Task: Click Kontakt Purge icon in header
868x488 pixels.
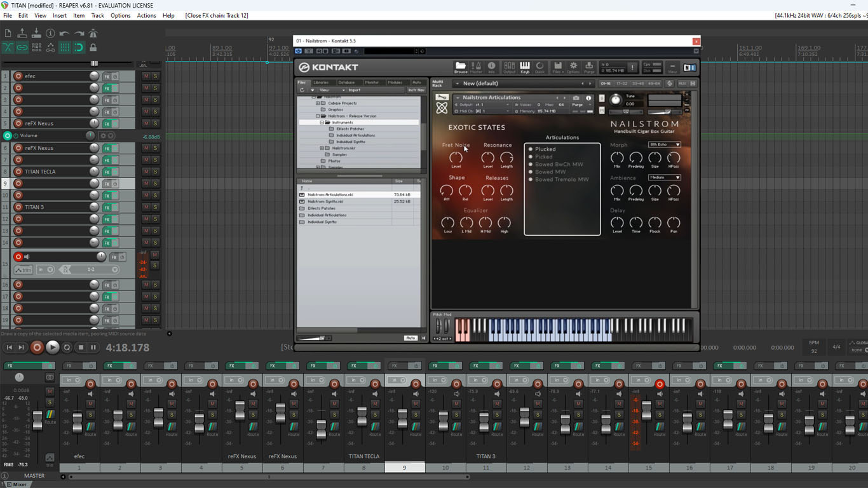Action: 589,67
